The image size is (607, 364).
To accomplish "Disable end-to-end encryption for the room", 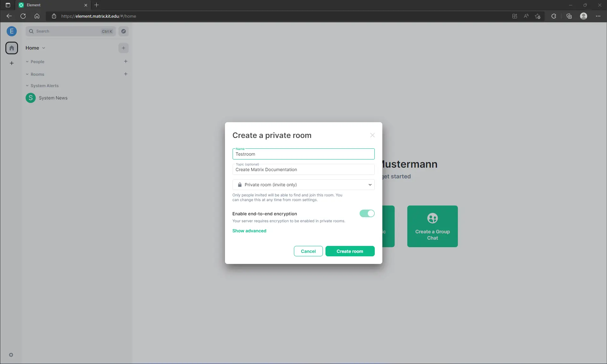I will tap(367, 213).
